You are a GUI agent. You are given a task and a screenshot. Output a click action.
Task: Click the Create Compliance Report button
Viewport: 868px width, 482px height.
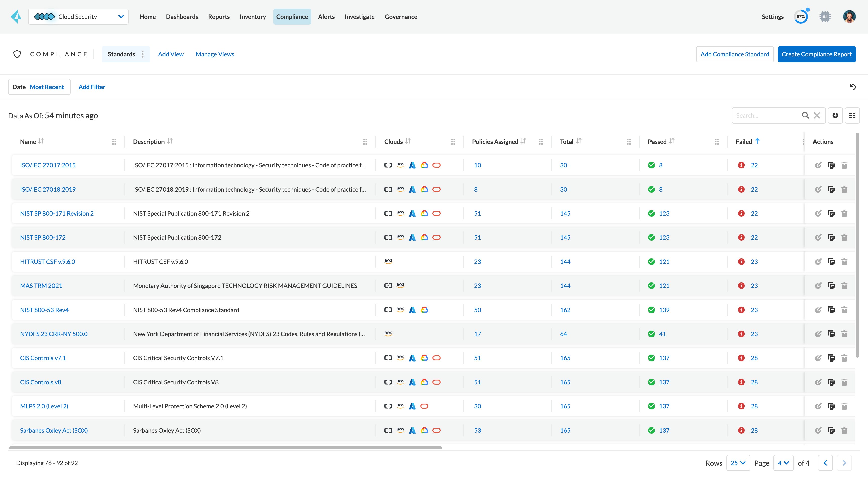pyautogui.click(x=817, y=54)
